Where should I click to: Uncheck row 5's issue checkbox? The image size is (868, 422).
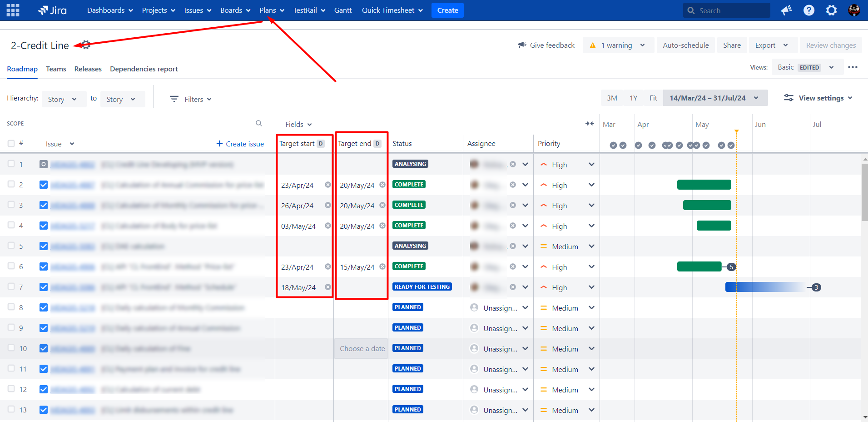point(43,246)
